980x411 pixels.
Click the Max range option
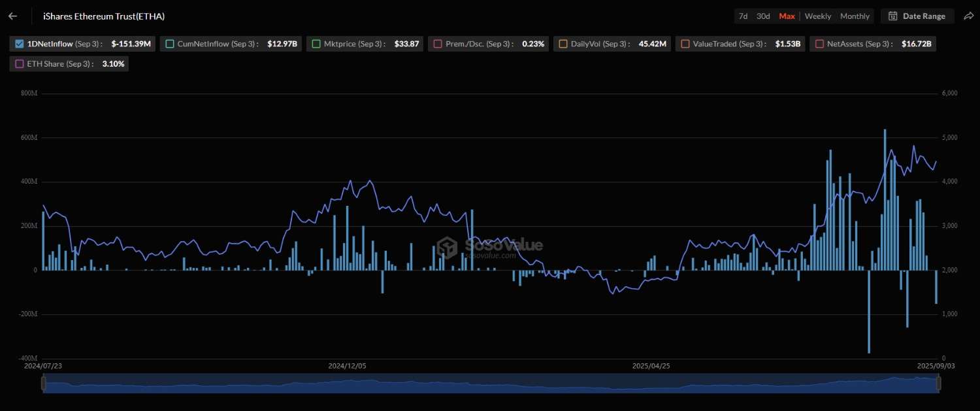(x=787, y=16)
